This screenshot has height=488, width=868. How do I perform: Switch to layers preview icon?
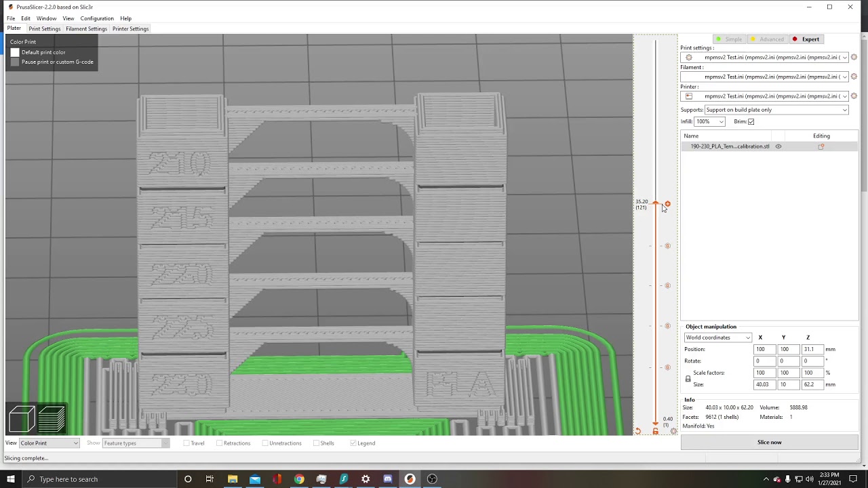point(52,419)
